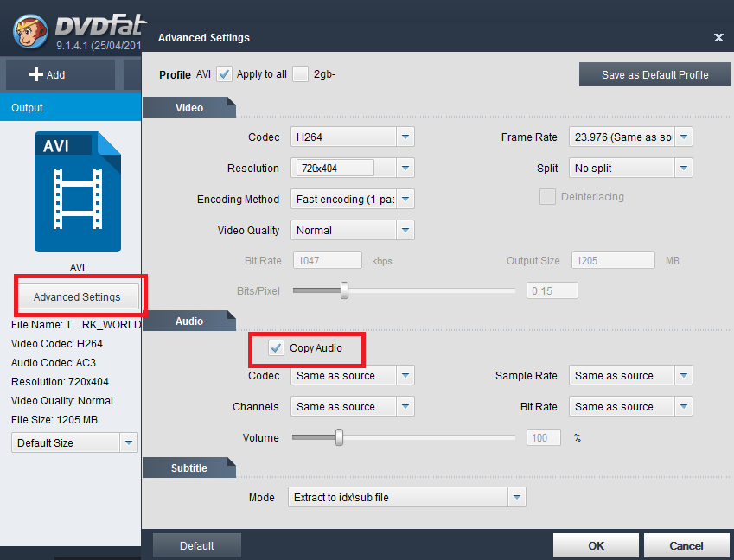Click the Volume slider handle
Image resolution: width=734 pixels, height=560 pixels.
[x=339, y=438]
